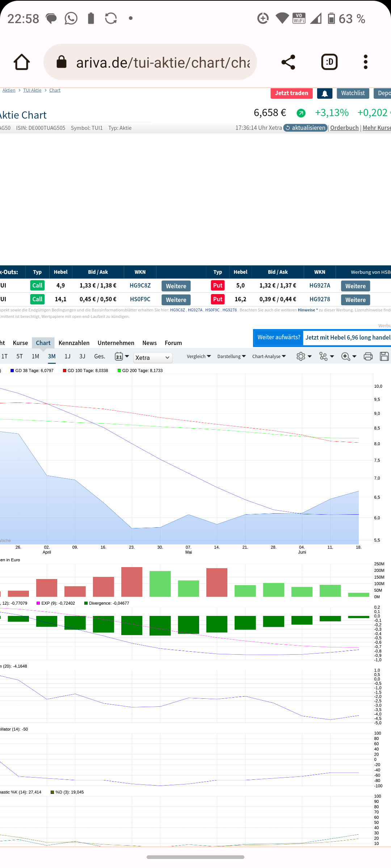Tap the battery status icon

[x=331, y=18]
